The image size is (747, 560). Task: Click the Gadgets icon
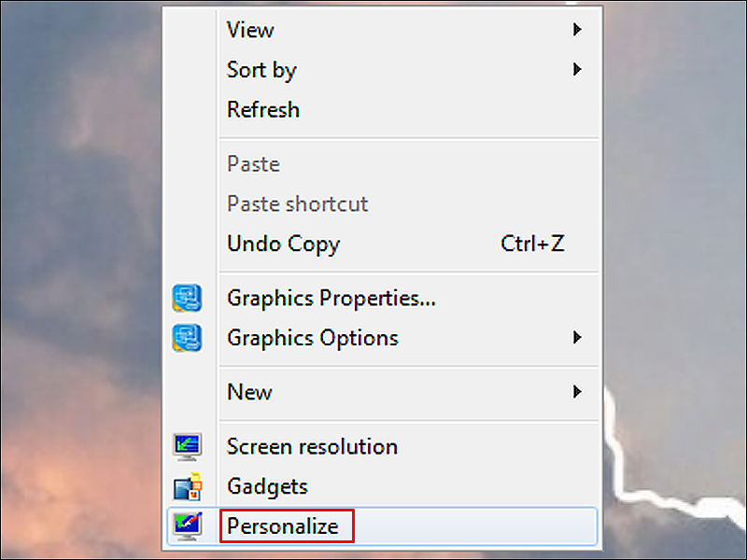tap(187, 486)
